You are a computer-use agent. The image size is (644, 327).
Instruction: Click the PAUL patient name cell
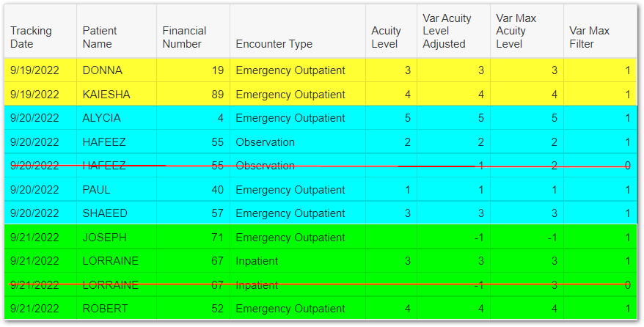(116, 190)
